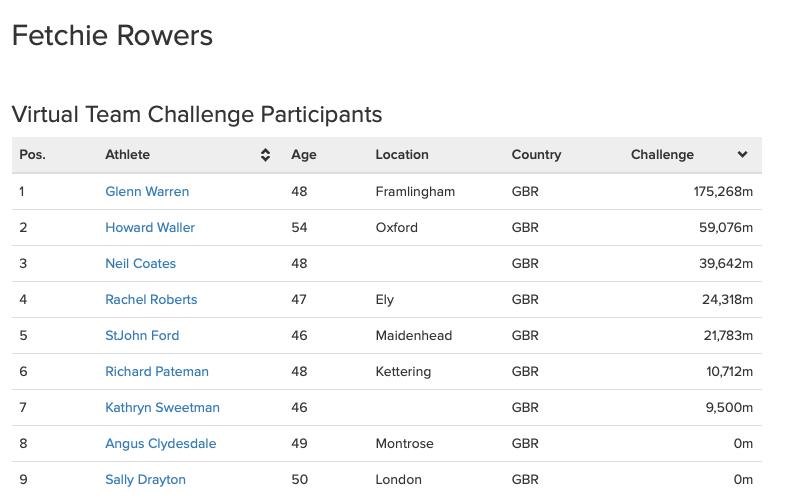Click the Fetchie Rowers team heading
The width and height of the screenshot is (785, 501).
112,36
